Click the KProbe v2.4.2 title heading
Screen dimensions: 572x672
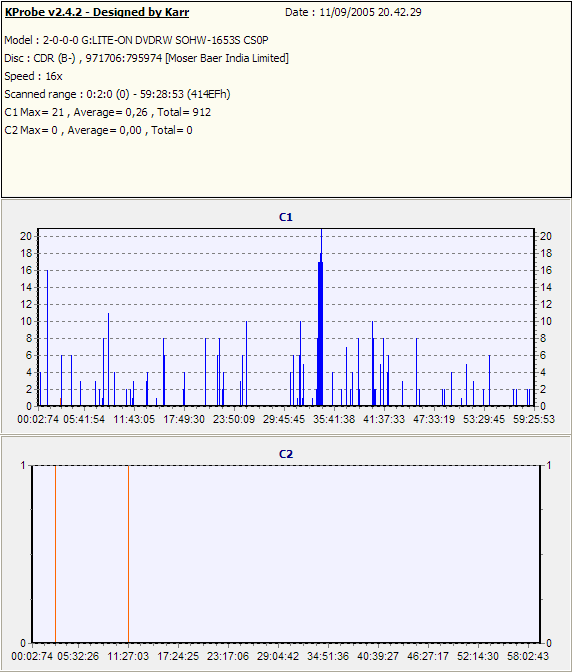point(97,12)
